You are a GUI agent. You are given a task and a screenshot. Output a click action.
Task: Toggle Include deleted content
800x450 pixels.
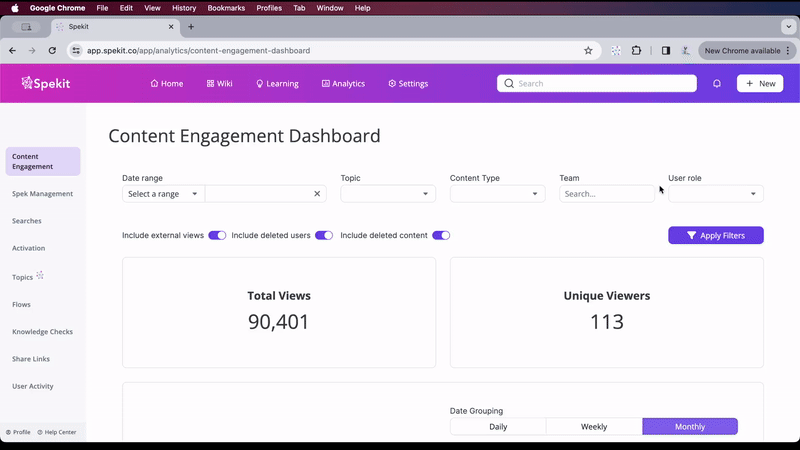coord(441,235)
